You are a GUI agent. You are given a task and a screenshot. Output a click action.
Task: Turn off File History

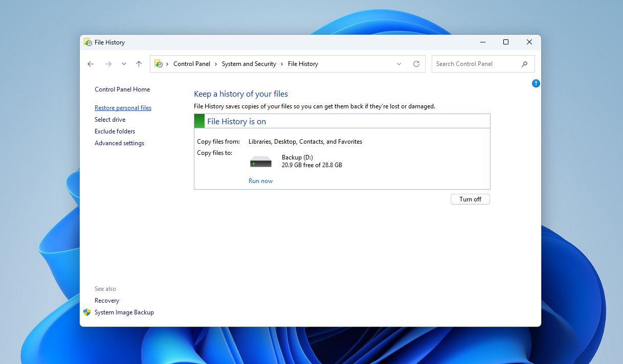pos(470,199)
